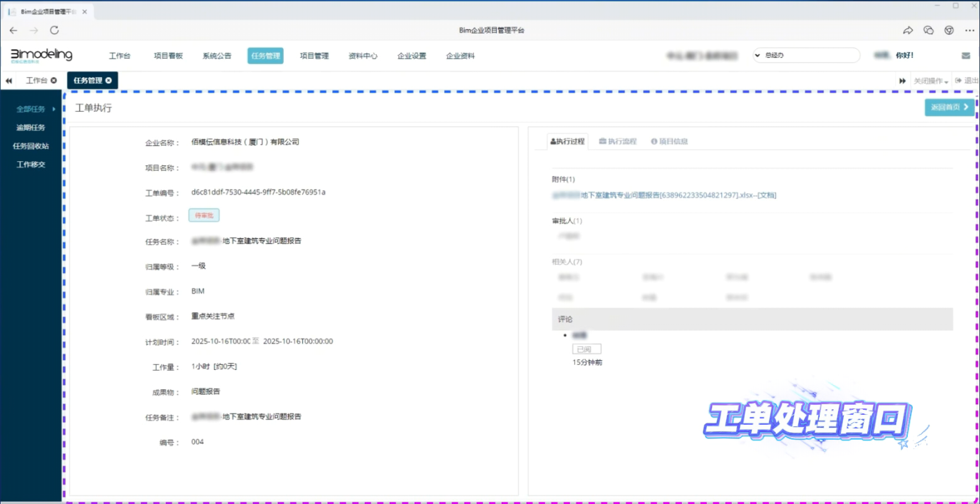Screen dimensions: 980x504
Task: Expand 全部任务 in the sidebar
Action: pos(35,109)
